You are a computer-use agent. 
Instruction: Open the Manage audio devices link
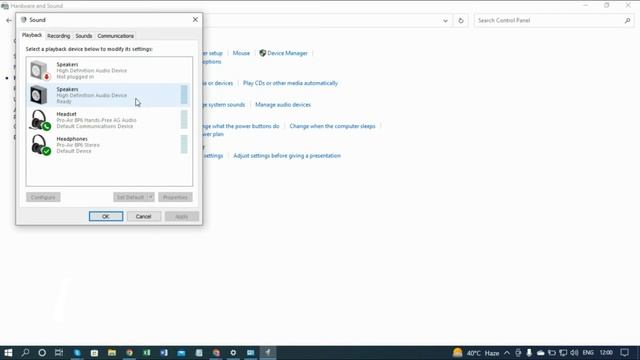tap(283, 104)
